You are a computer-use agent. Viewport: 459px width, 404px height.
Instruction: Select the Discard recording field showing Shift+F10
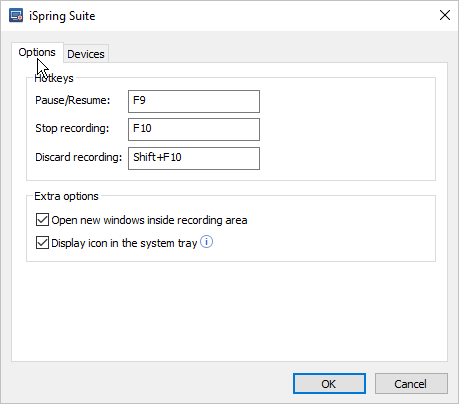194,158
